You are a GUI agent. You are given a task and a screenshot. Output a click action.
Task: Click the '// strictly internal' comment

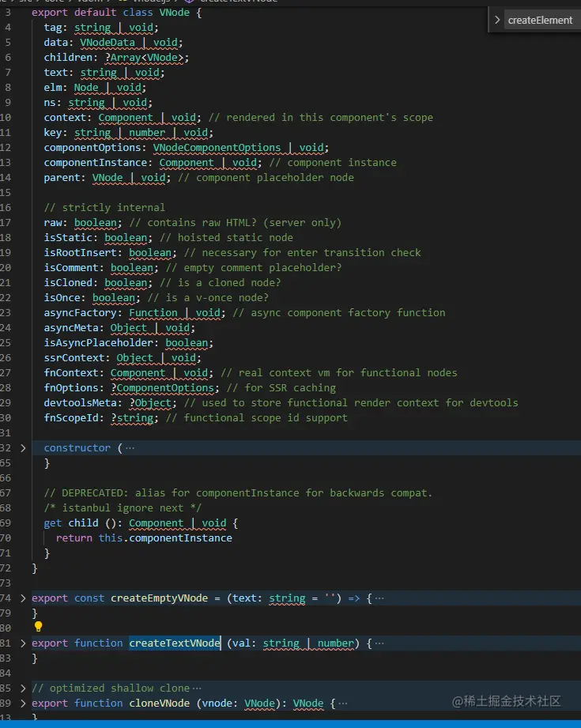point(104,208)
